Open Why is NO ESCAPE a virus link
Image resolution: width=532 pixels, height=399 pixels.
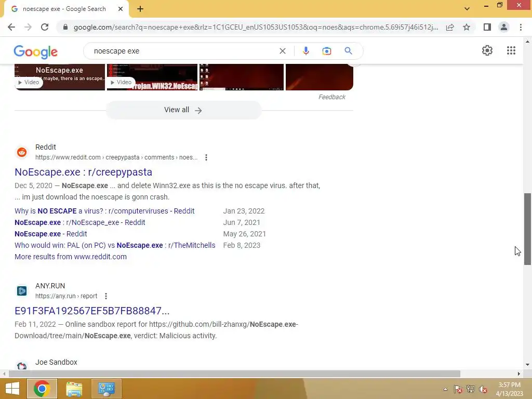[x=104, y=211]
